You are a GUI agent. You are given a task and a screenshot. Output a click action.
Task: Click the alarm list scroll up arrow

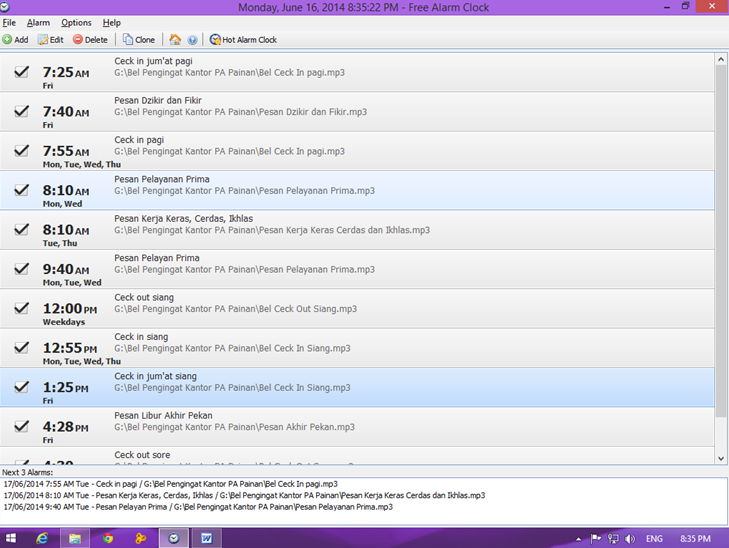(721, 59)
